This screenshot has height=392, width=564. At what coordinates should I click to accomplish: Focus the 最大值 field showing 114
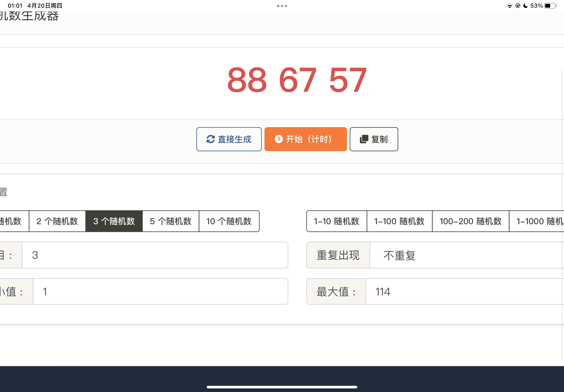click(x=465, y=291)
